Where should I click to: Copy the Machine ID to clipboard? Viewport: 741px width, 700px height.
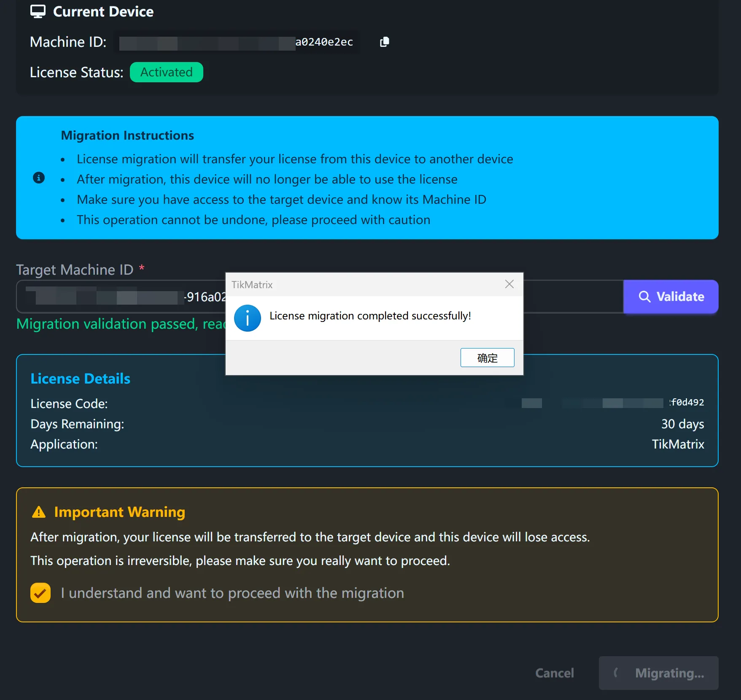coord(384,42)
